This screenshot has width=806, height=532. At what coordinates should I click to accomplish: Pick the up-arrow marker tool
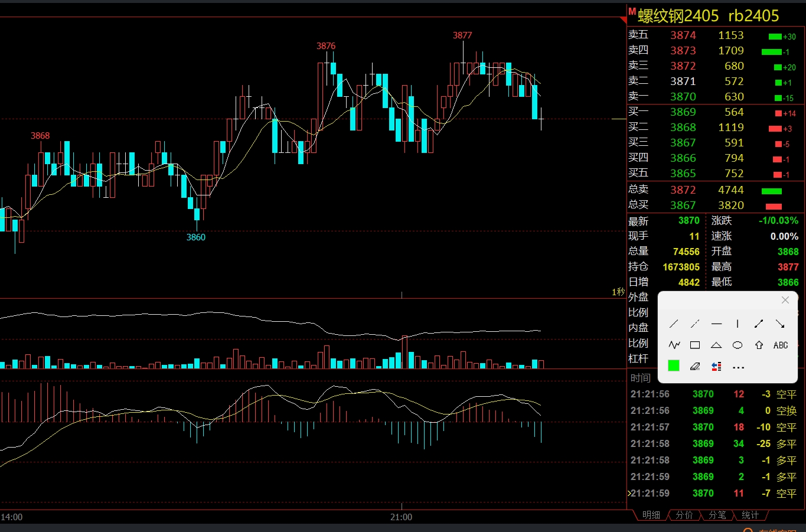[759, 345]
